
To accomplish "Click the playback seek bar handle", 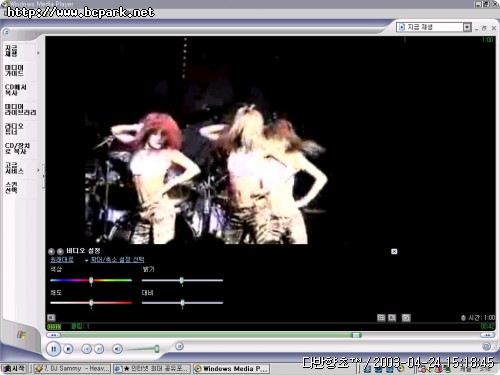I will (x=357, y=335).
